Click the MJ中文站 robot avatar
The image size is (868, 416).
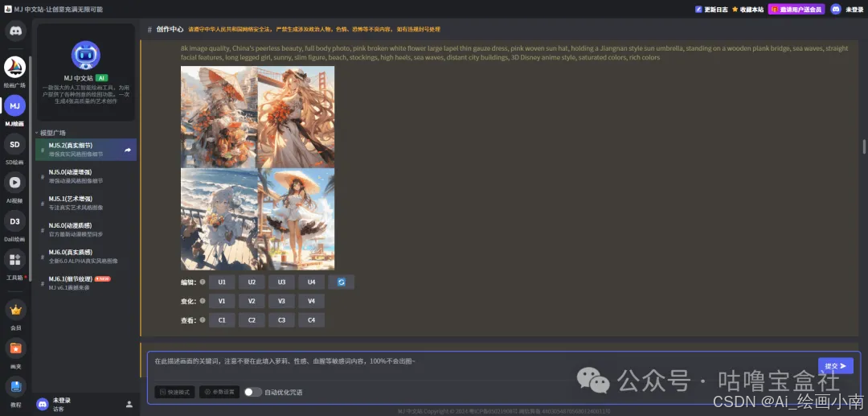[86, 56]
